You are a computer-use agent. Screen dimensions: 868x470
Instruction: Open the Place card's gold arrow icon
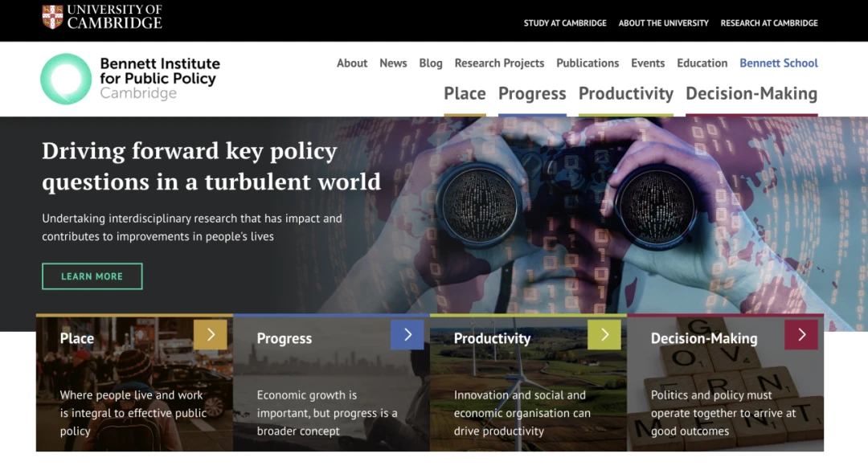[211, 334]
